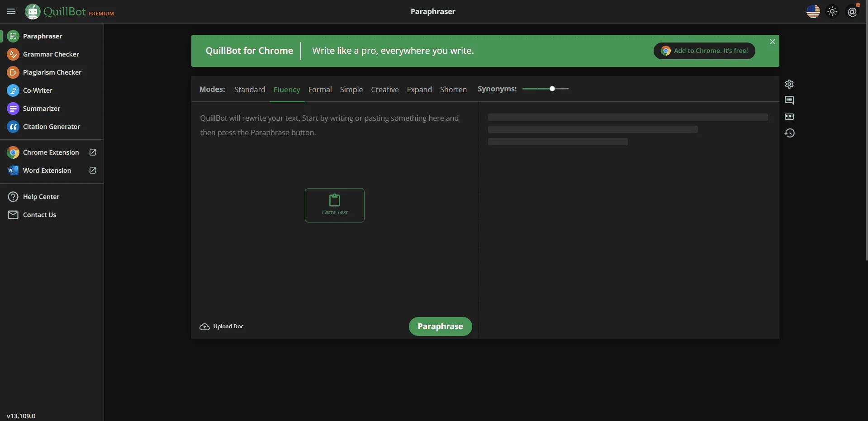
Task: Click Upload Doc label
Action: (x=228, y=326)
